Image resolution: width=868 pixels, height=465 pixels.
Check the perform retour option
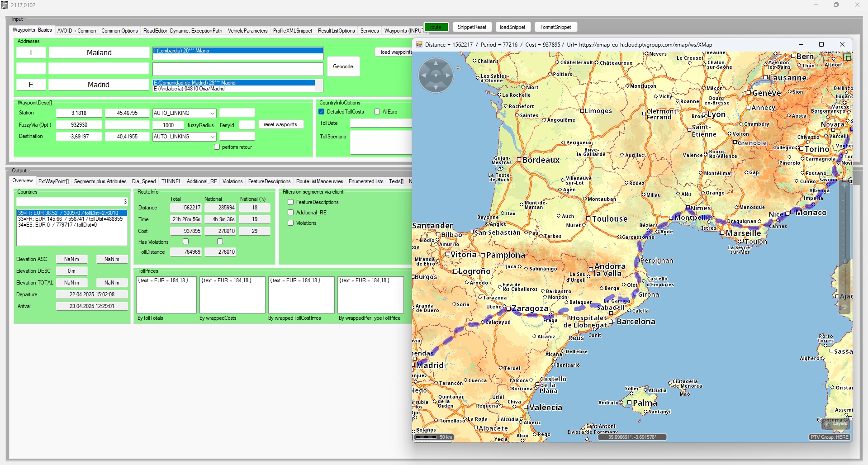pos(217,147)
